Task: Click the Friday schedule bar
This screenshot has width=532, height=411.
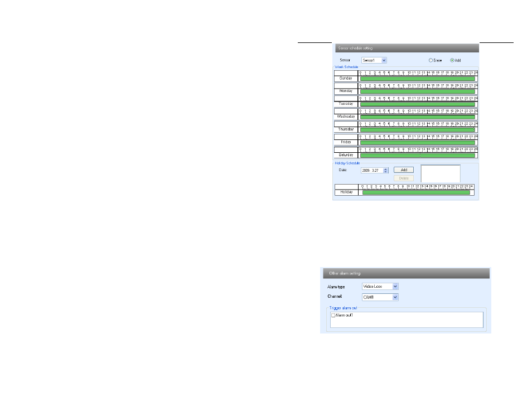Action: pyautogui.click(x=417, y=143)
